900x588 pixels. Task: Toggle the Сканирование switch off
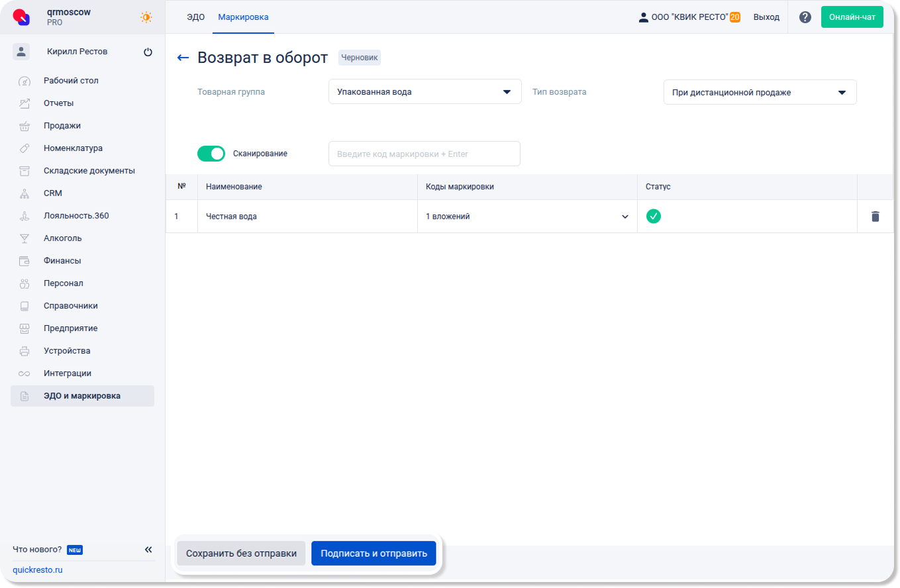click(x=211, y=154)
